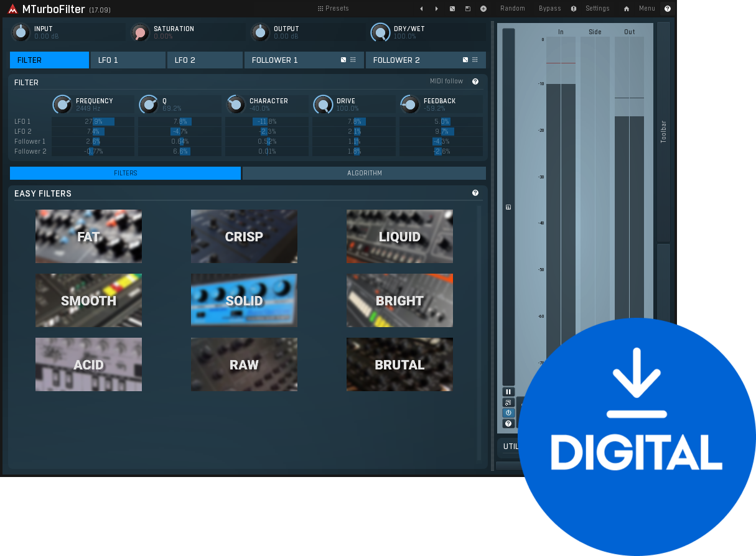
Task: Open Easy Filters help question mark
Action: click(x=475, y=193)
